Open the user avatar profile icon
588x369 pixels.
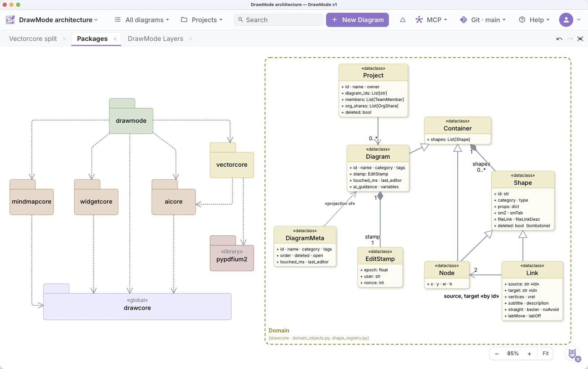tap(566, 20)
